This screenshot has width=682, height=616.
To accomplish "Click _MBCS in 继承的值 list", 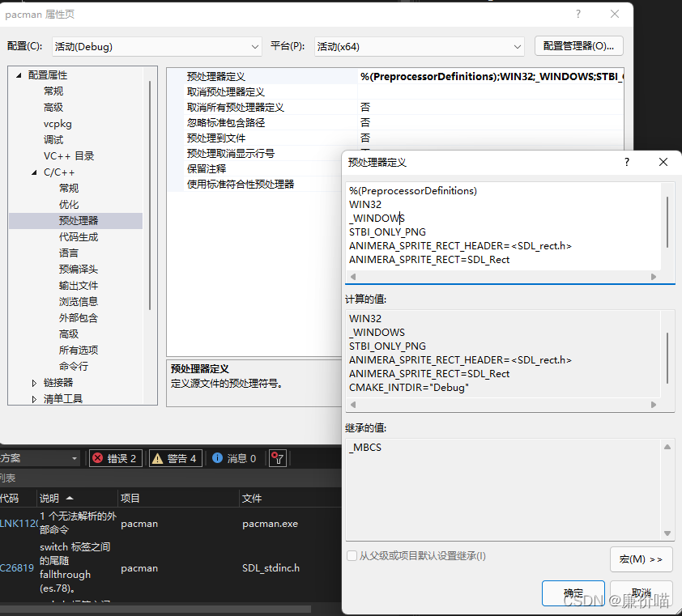I will 365,448.
